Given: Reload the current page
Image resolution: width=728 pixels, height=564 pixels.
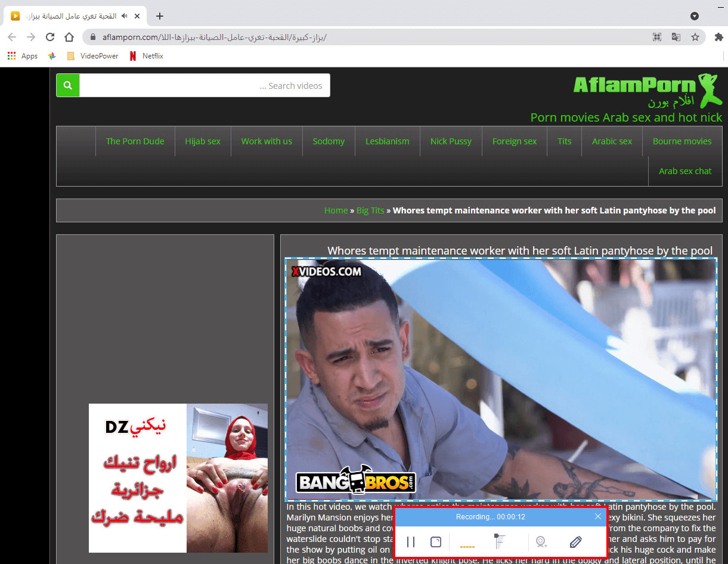Looking at the screenshot, I should coord(51,37).
